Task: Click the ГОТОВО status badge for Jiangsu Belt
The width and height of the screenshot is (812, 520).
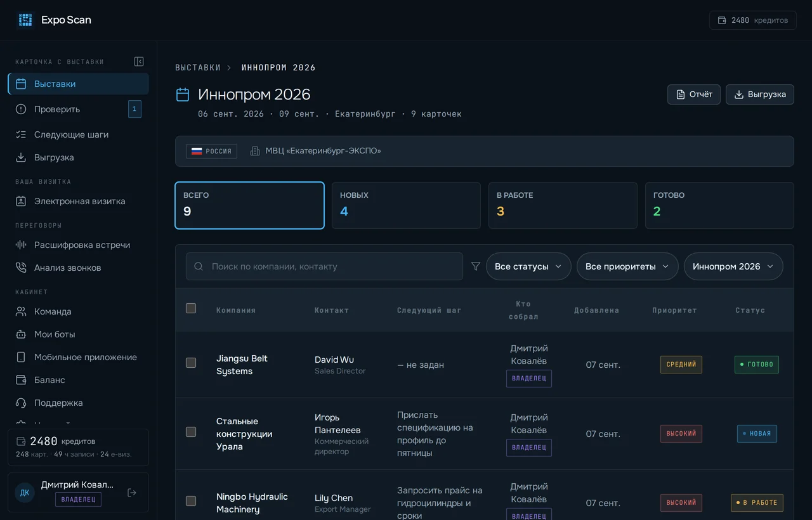Action: click(x=757, y=365)
